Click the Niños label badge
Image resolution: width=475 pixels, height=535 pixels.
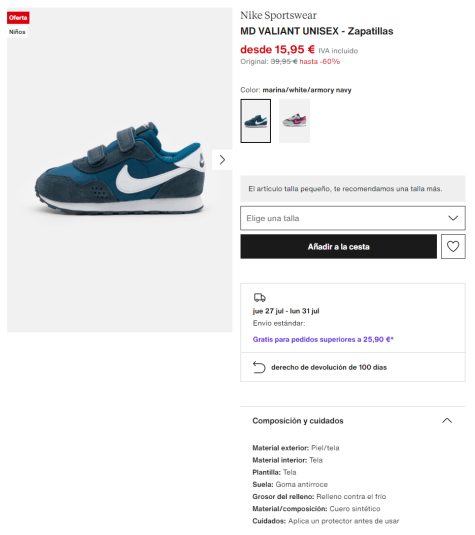tap(17, 32)
